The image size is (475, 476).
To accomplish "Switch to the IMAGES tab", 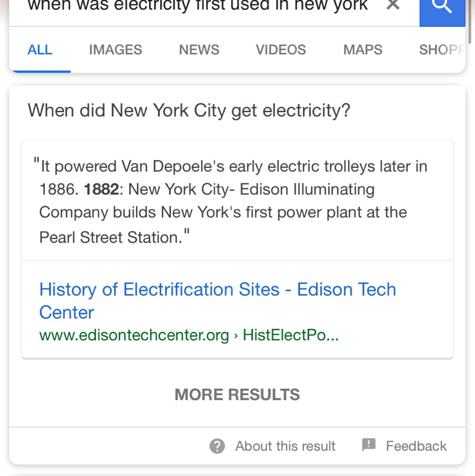I will click(x=115, y=50).
